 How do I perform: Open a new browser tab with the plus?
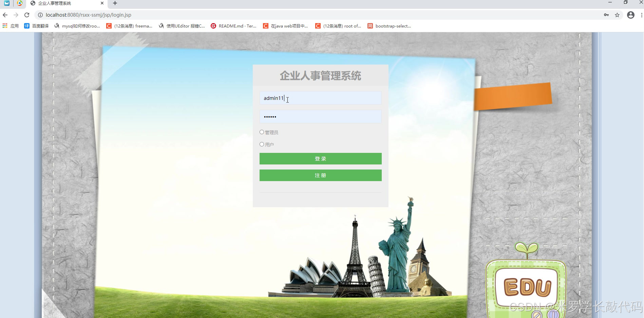click(x=115, y=3)
